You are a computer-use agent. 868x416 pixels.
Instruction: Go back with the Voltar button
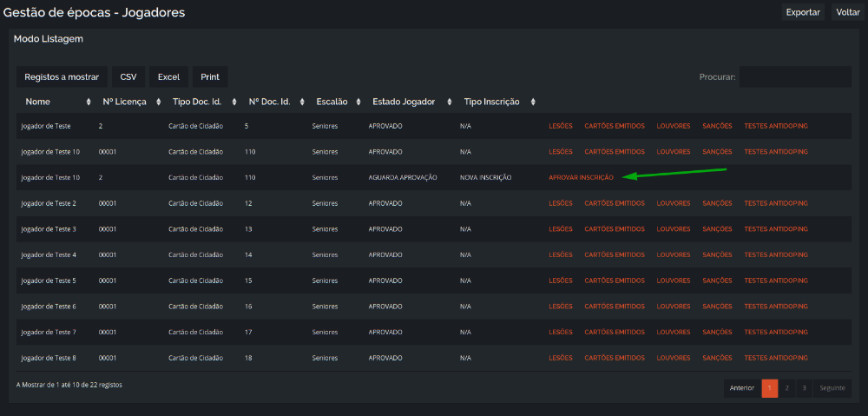pyautogui.click(x=847, y=12)
